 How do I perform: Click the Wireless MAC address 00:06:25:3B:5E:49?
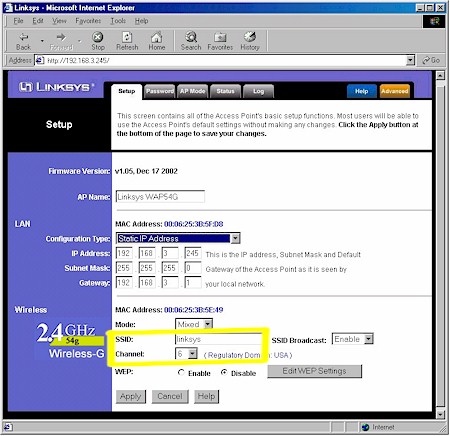pos(193,310)
